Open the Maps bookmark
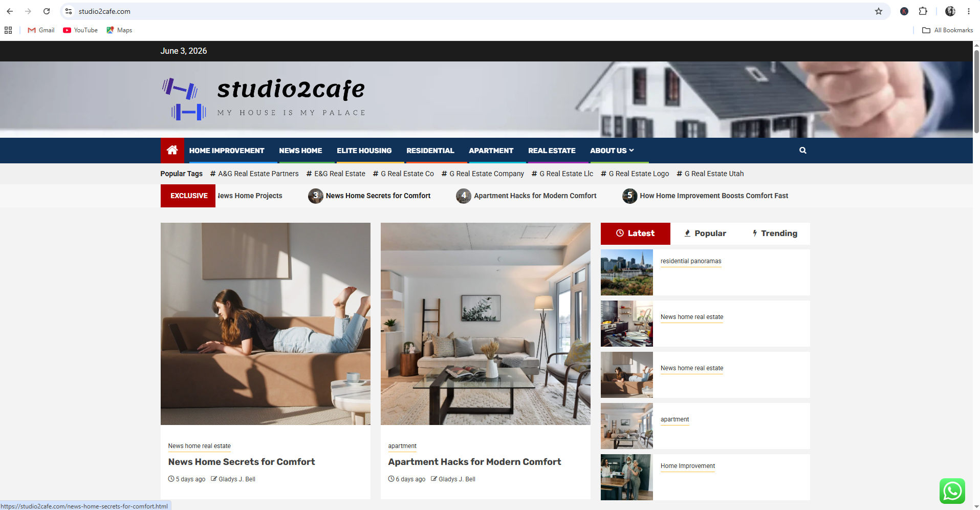The image size is (980, 510). coord(119,30)
